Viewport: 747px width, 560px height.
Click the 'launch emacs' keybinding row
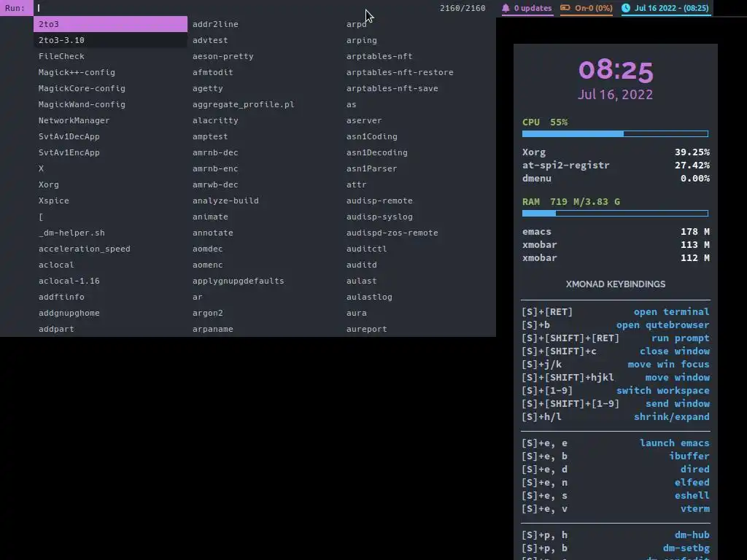(616, 443)
